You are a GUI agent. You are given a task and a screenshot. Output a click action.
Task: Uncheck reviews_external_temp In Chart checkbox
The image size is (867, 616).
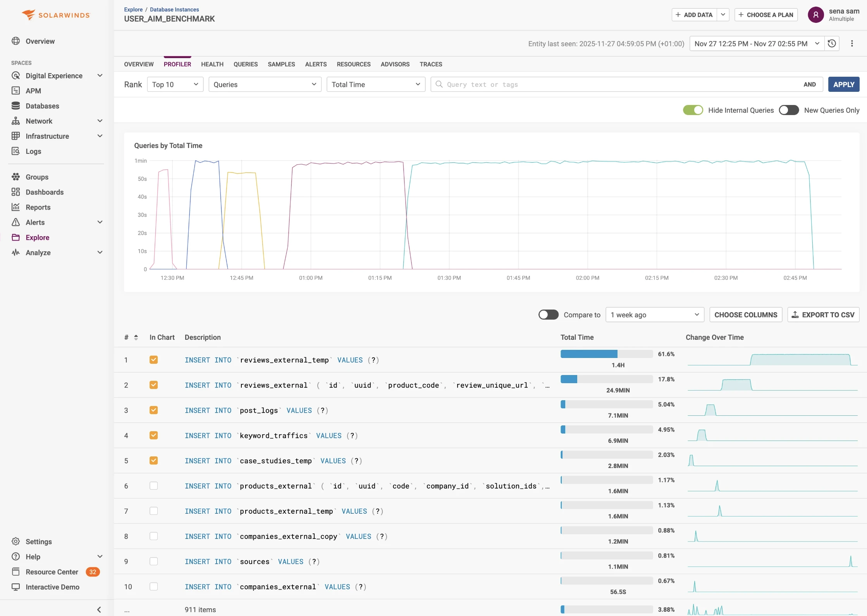coord(153,360)
